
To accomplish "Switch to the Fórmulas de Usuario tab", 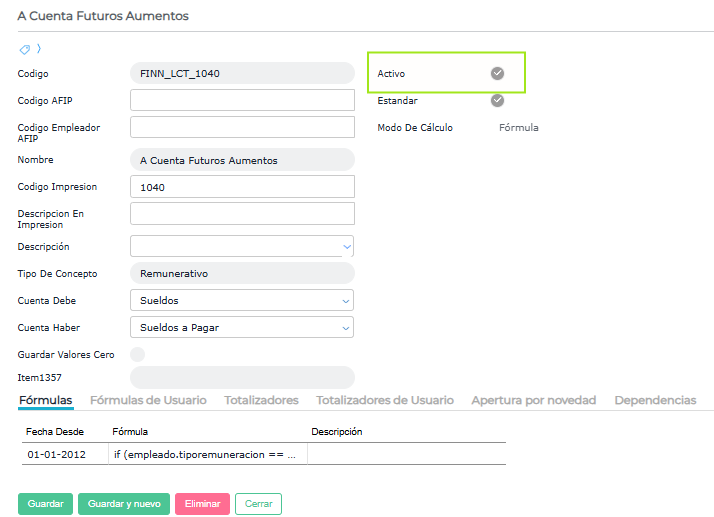I will (148, 400).
